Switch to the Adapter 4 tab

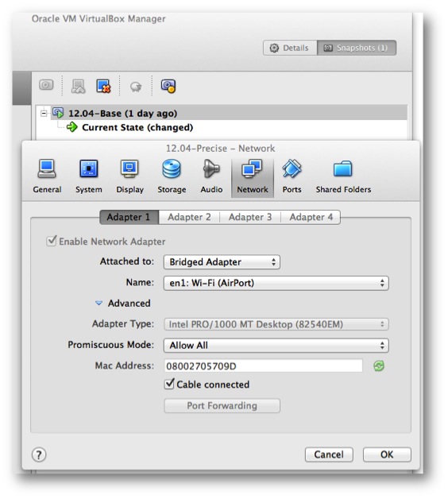pyautogui.click(x=311, y=217)
